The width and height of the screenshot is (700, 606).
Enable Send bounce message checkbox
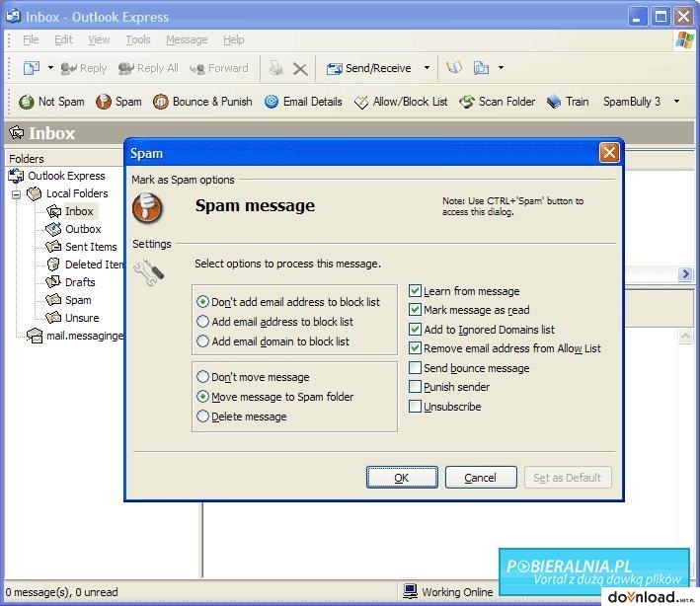pyautogui.click(x=415, y=368)
